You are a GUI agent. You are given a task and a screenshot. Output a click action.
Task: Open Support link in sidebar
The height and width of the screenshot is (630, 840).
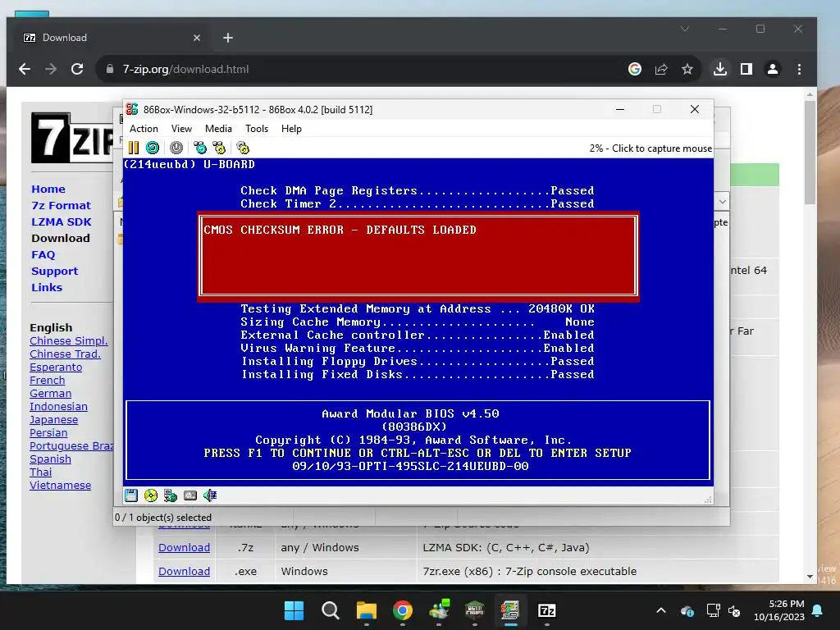pyautogui.click(x=55, y=271)
